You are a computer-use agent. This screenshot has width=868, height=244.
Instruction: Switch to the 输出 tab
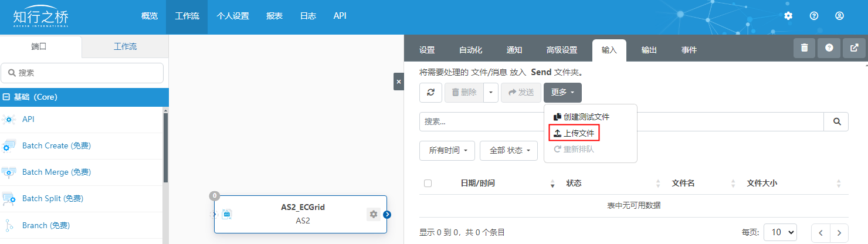tap(649, 50)
